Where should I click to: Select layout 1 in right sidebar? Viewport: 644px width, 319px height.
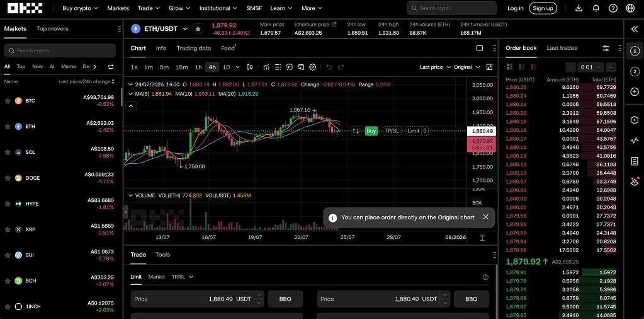point(635,51)
